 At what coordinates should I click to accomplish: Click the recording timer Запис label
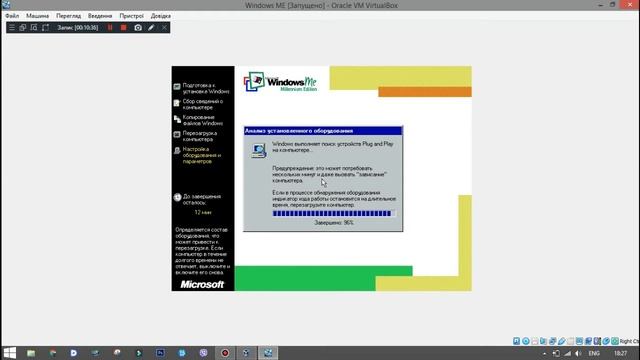click(78, 27)
